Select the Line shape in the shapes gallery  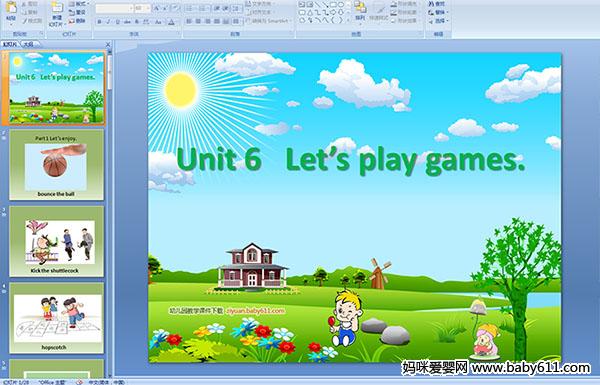click(x=318, y=4)
